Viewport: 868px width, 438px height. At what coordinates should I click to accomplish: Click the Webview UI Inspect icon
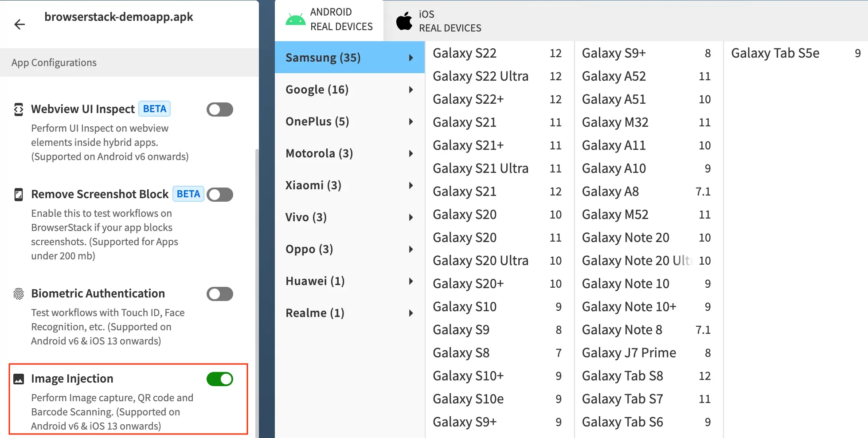[x=19, y=109]
